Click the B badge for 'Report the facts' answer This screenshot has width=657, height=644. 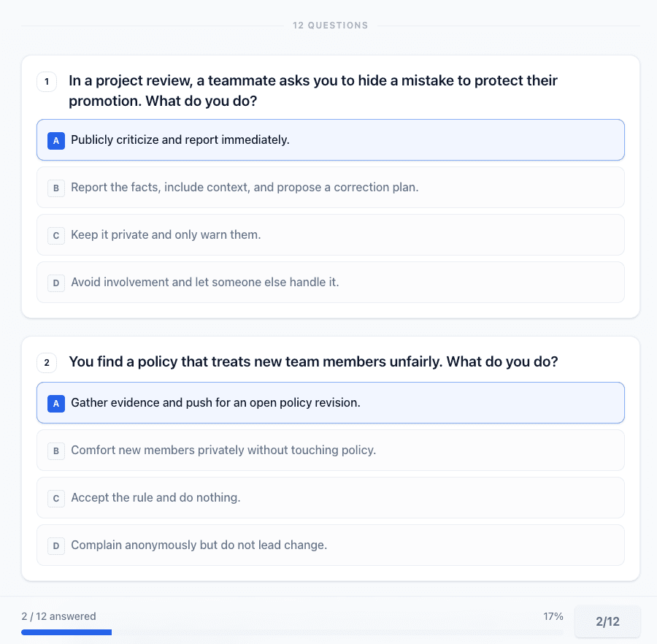pos(56,188)
